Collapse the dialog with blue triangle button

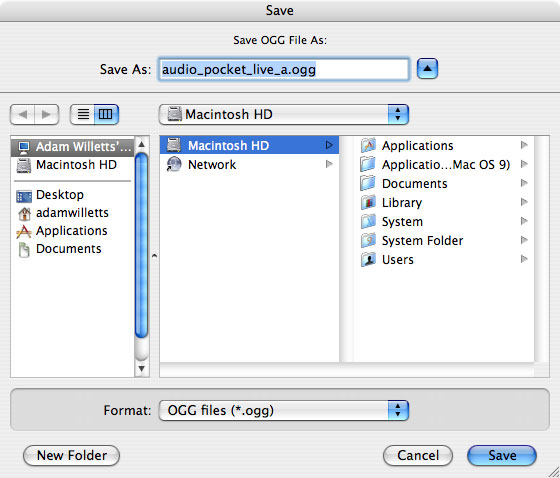(427, 69)
